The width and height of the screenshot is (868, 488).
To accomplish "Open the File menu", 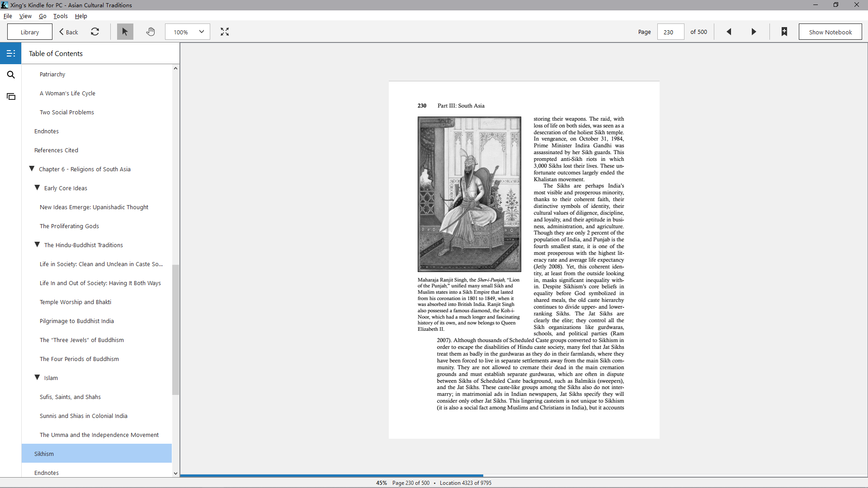I will tap(8, 16).
